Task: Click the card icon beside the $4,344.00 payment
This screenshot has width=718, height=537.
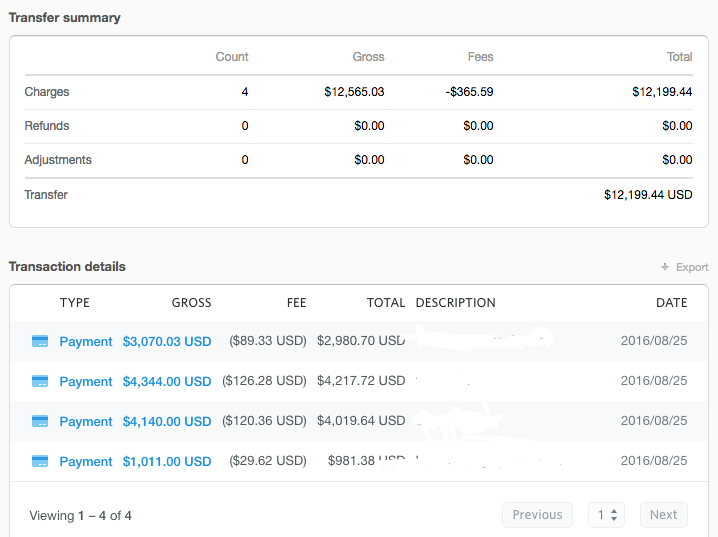Action: coord(40,381)
